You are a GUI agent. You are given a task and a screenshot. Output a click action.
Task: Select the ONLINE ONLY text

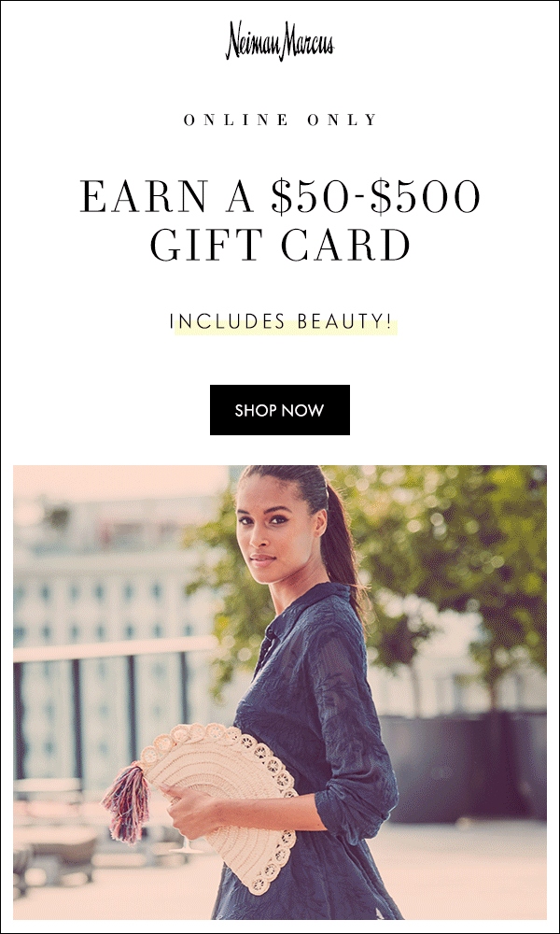[x=280, y=120]
